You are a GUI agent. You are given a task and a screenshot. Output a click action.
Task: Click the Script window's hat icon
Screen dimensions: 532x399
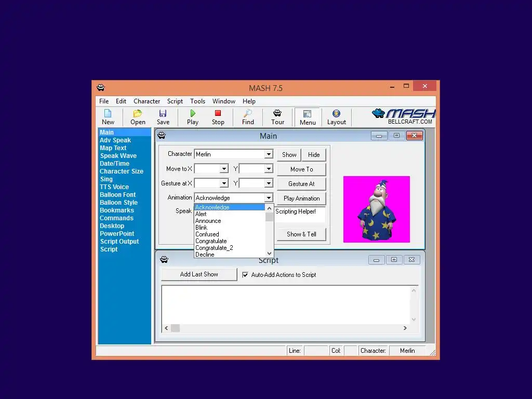pyautogui.click(x=164, y=260)
